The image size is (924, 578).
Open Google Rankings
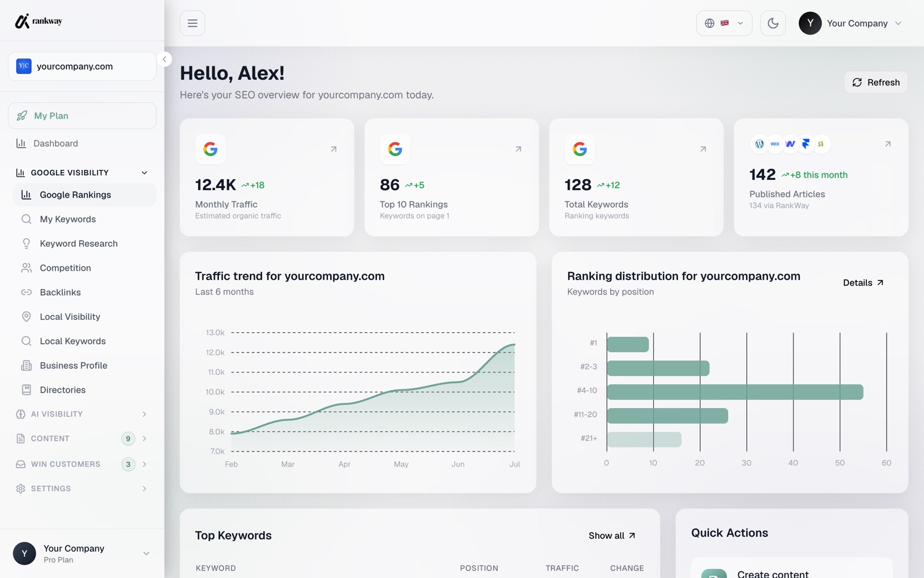(84, 195)
